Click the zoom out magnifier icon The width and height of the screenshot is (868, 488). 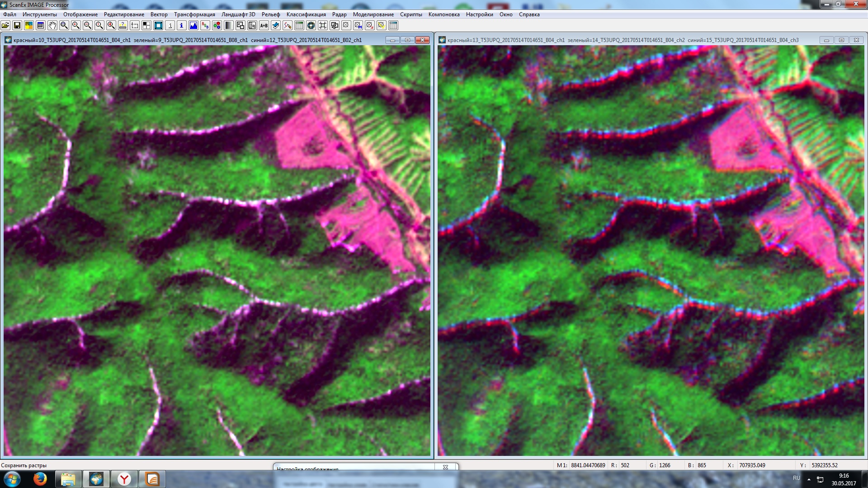pyautogui.click(x=88, y=25)
